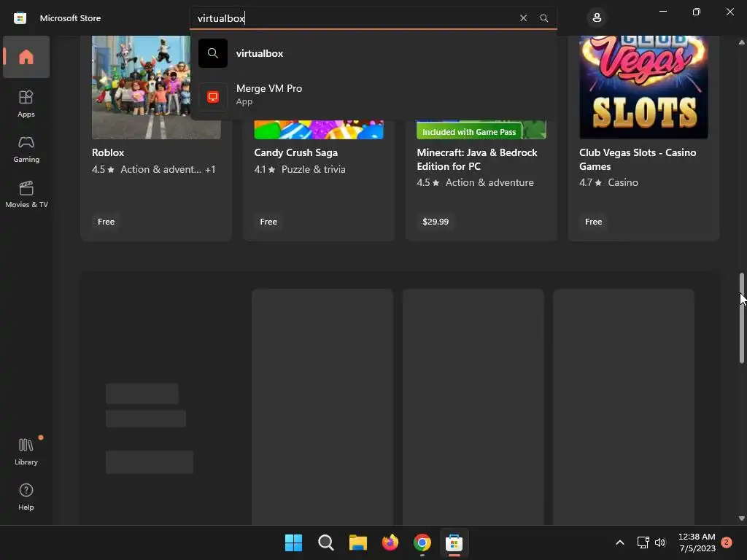Viewport: 747px width, 560px height.
Task: Open the Library in sidebar
Action: (x=26, y=451)
